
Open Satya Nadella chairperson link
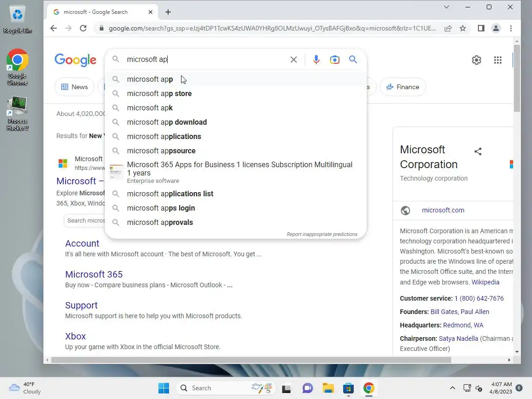459,339
